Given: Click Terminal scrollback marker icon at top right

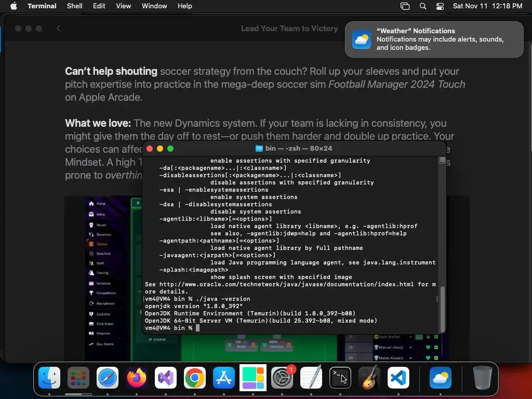Looking at the screenshot, I should (x=443, y=160).
